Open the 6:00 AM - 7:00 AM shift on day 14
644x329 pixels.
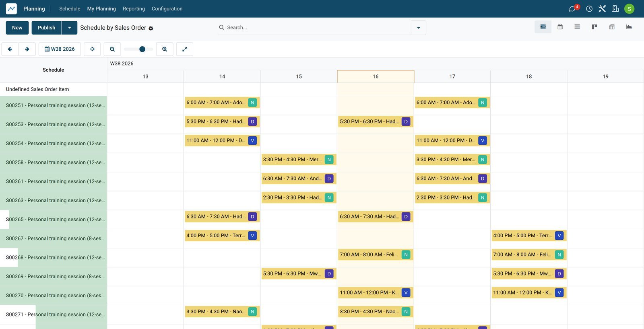click(222, 103)
